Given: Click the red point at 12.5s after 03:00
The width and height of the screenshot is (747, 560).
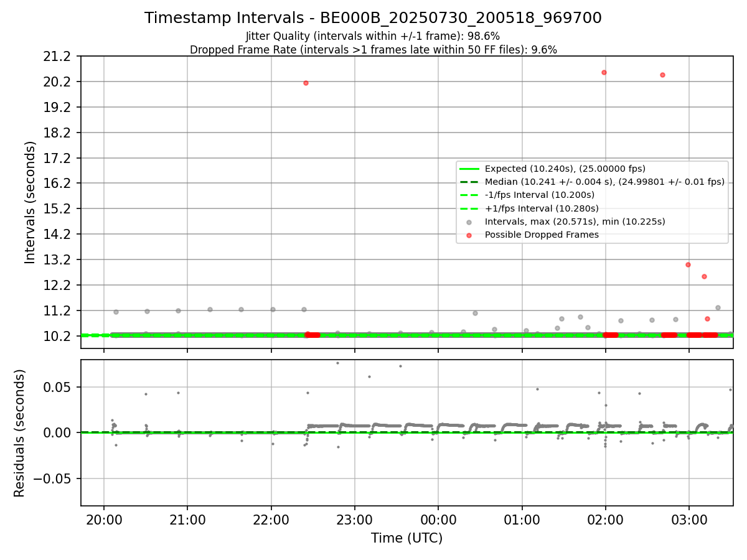Looking at the screenshot, I should point(704,276).
